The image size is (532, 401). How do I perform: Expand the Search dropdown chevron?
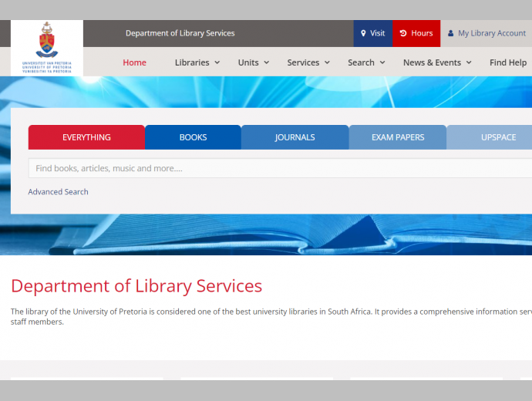(x=382, y=62)
